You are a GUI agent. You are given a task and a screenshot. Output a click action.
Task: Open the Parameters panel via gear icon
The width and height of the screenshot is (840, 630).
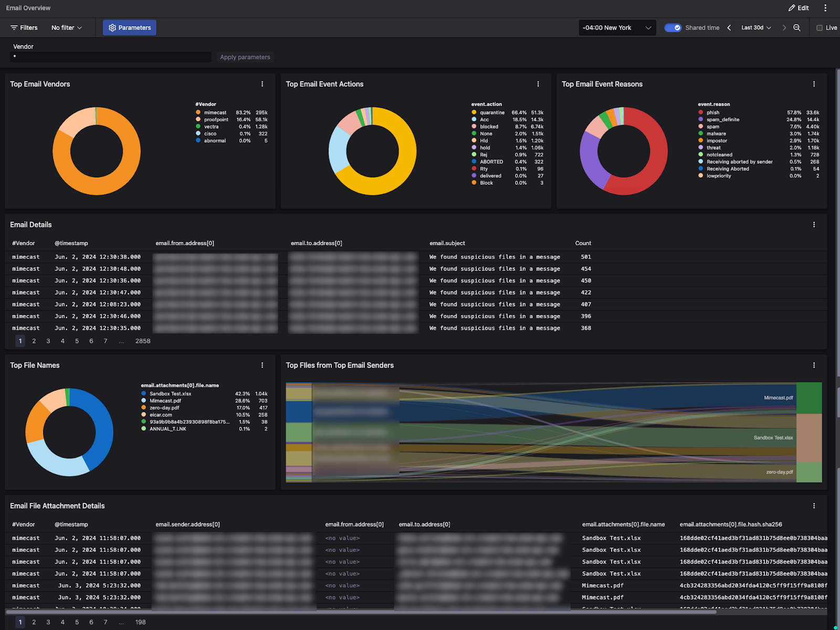coord(112,27)
